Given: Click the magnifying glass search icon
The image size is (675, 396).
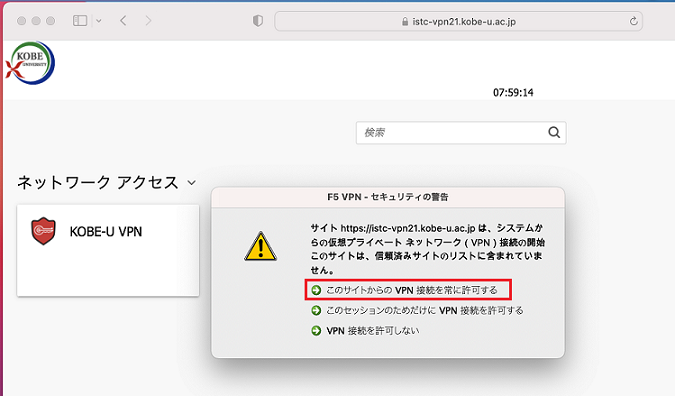Looking at the screenshot, I should 554,133.
